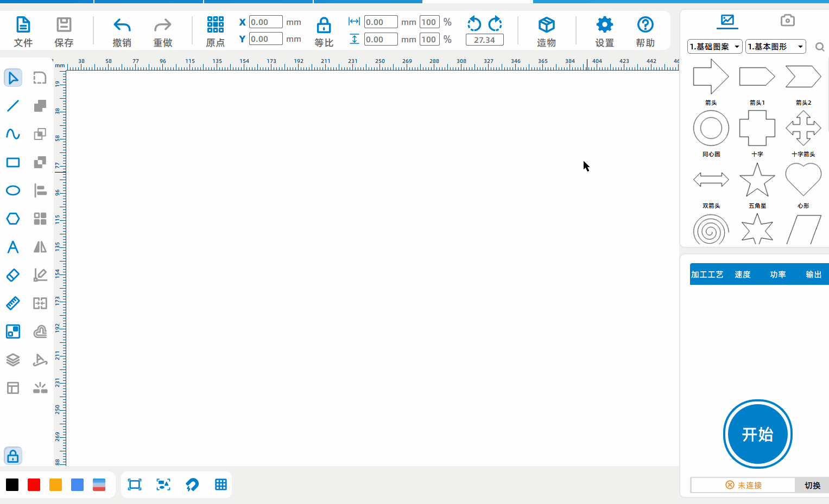Pick the blue color swatch
Image resolution: width=829 pixels, height=504 pixels.
[x=77, y=484]
